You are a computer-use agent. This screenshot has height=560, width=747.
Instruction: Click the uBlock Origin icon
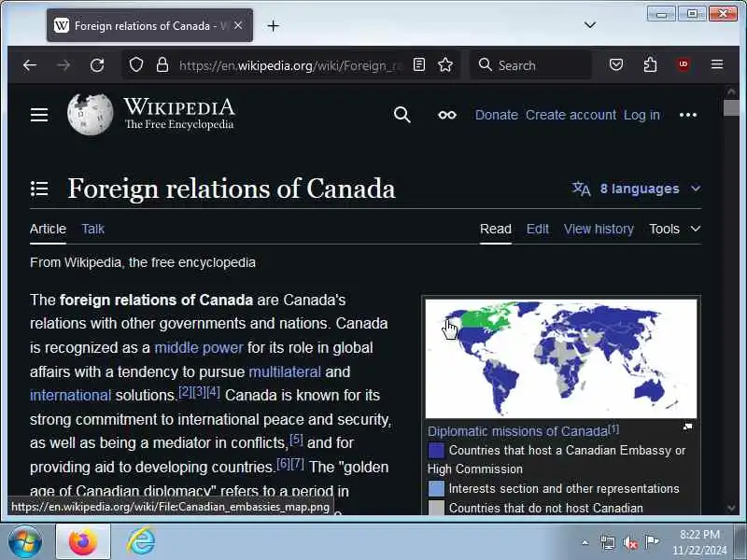pos(684,64)
